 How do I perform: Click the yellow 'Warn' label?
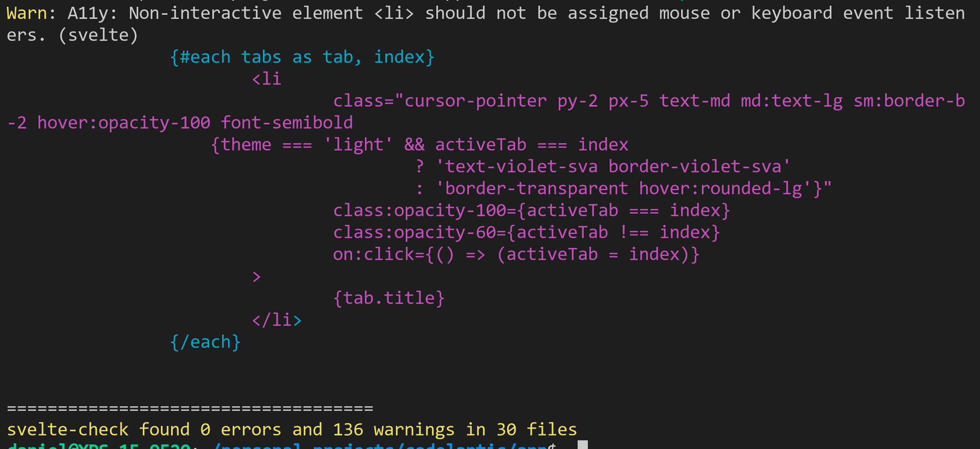27,13
